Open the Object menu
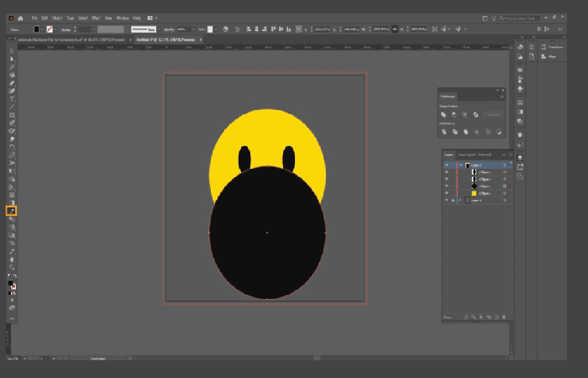 tap(57, 18)
